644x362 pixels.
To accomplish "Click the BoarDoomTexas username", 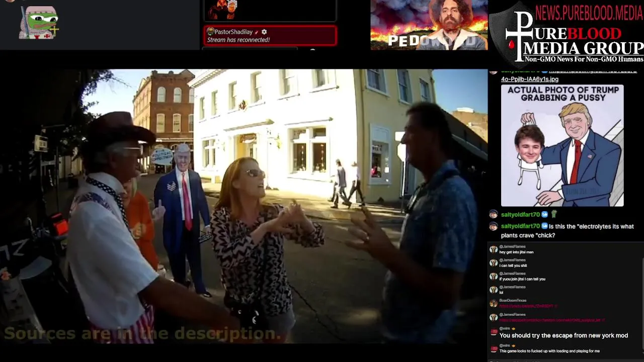I will click(513, 301).
